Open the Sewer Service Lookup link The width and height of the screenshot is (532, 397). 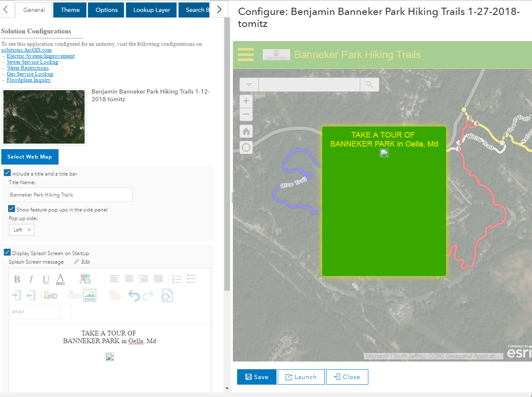coord(32,62)
